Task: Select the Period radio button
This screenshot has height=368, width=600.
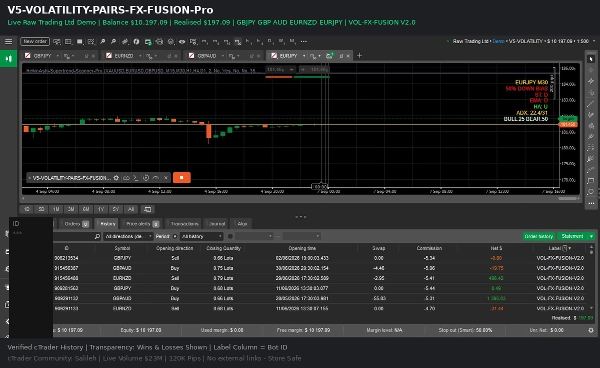Action: (x=175, y=236)
